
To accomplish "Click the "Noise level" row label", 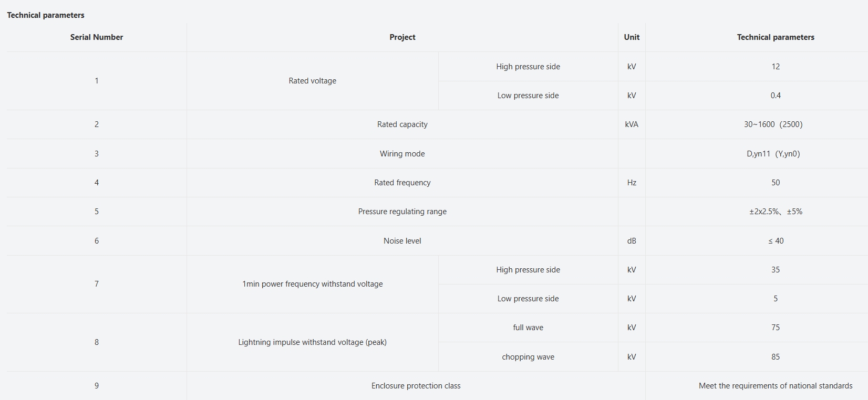I will point(402,241).
